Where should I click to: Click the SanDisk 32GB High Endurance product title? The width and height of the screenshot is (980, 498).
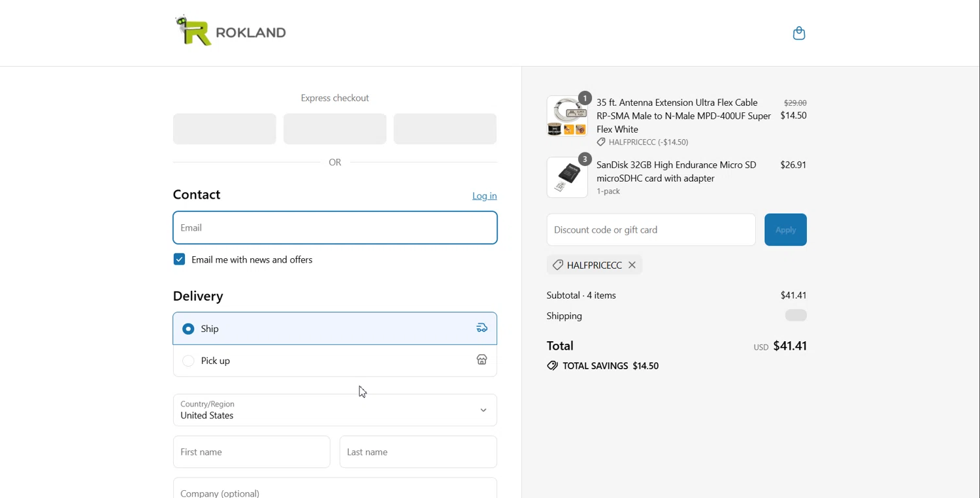(x=676, y=171)
